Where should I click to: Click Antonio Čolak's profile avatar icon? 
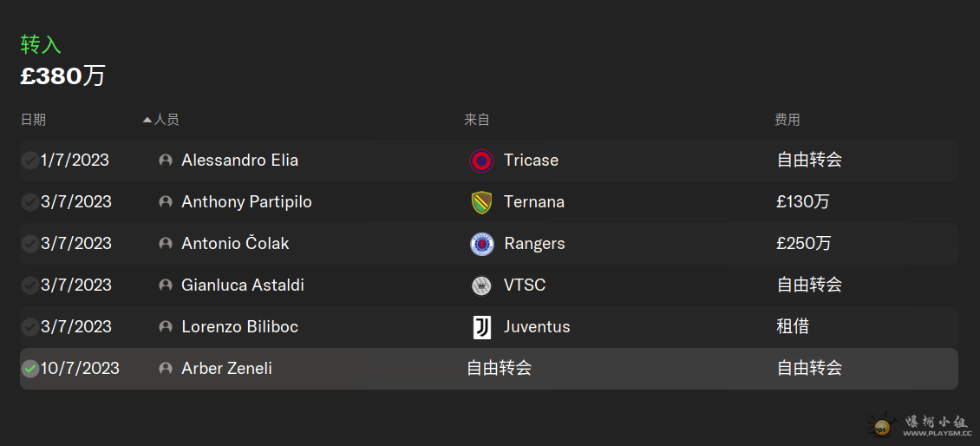166,244
